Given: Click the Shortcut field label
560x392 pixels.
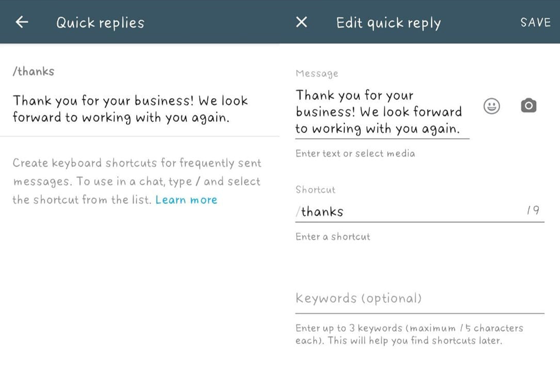Looking at the screenshot, I should (x=315, y=190).
